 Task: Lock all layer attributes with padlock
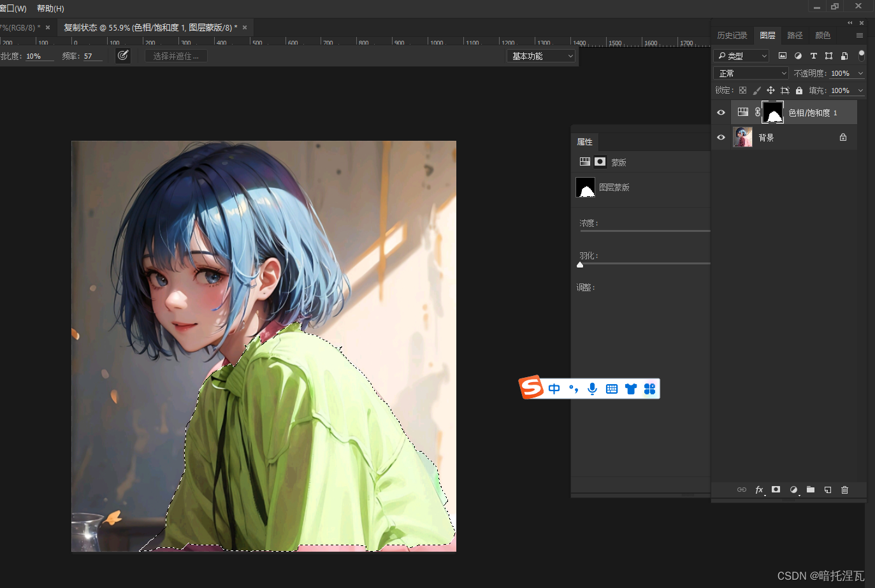click(x=799, y=90)
